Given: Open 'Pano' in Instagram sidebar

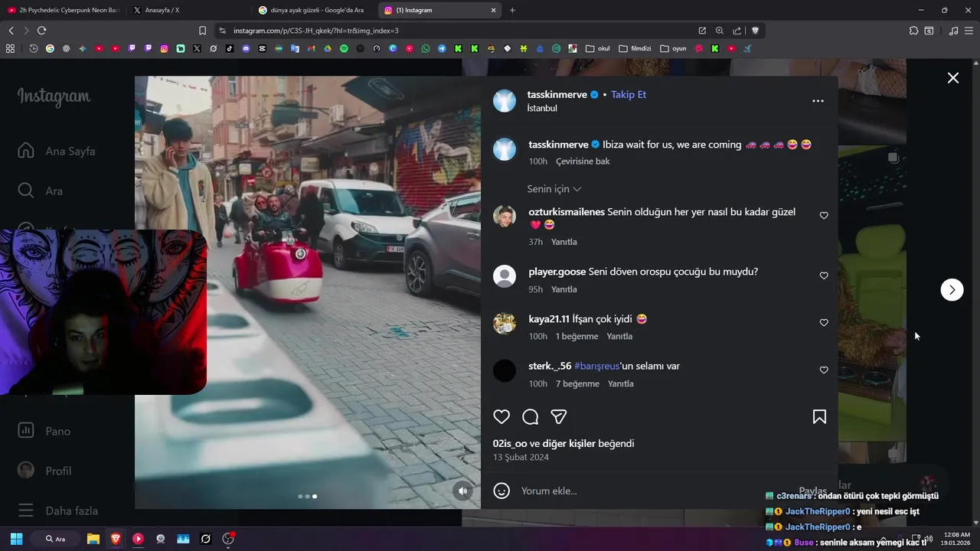Looking at the screenshot, I should [44, 431].
